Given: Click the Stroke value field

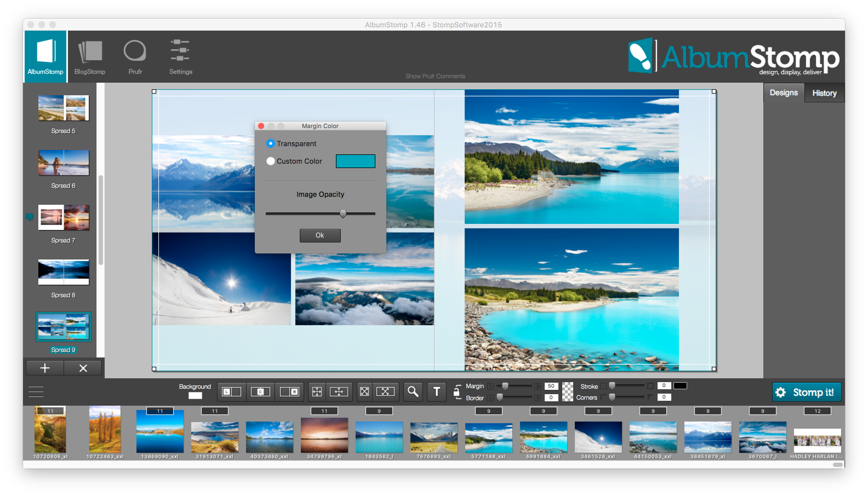Looking at the screenshot, I should 664,386.
